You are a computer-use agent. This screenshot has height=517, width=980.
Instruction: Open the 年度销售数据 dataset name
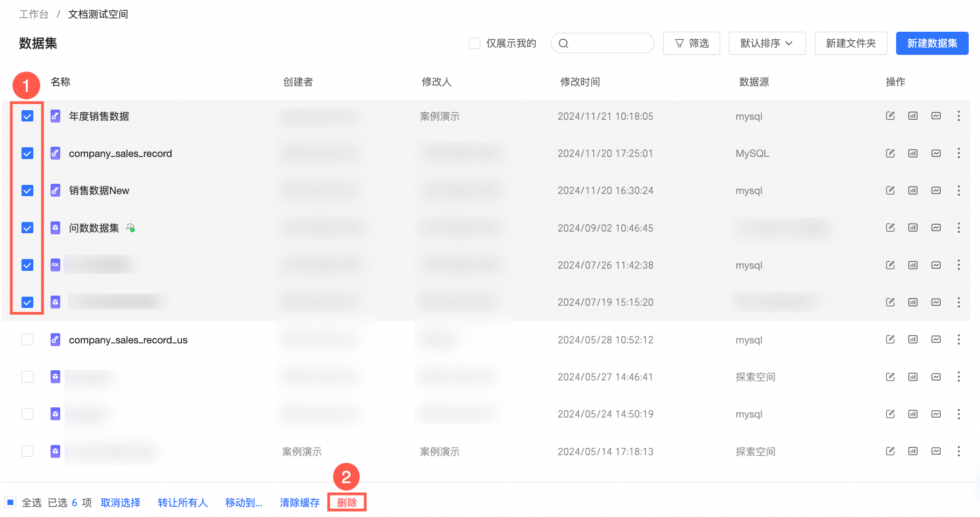pos(99,116)
